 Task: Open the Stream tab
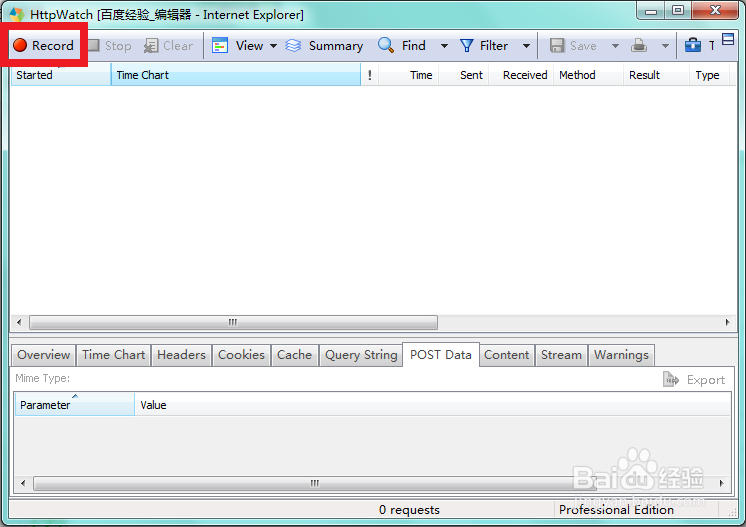coord(561,355)
